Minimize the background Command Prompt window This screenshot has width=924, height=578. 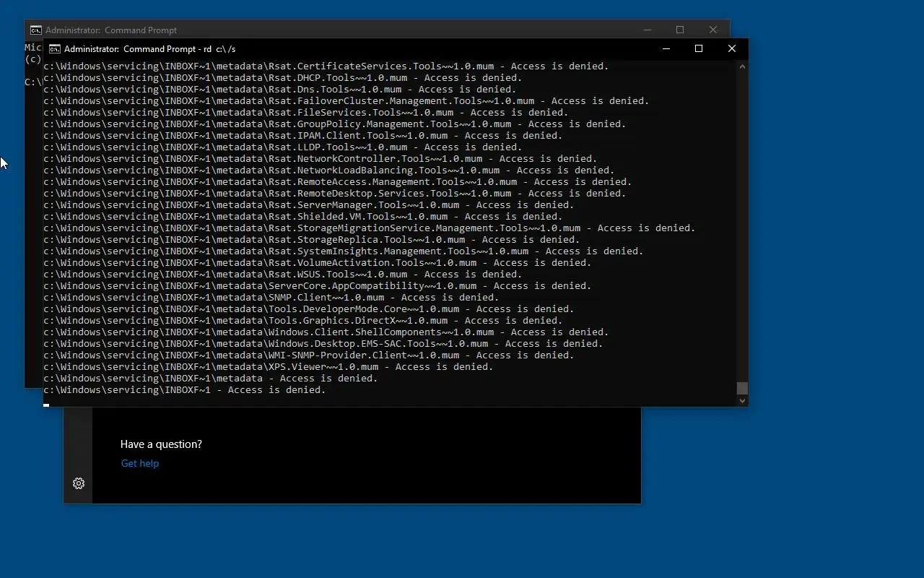tap(648, 30)
